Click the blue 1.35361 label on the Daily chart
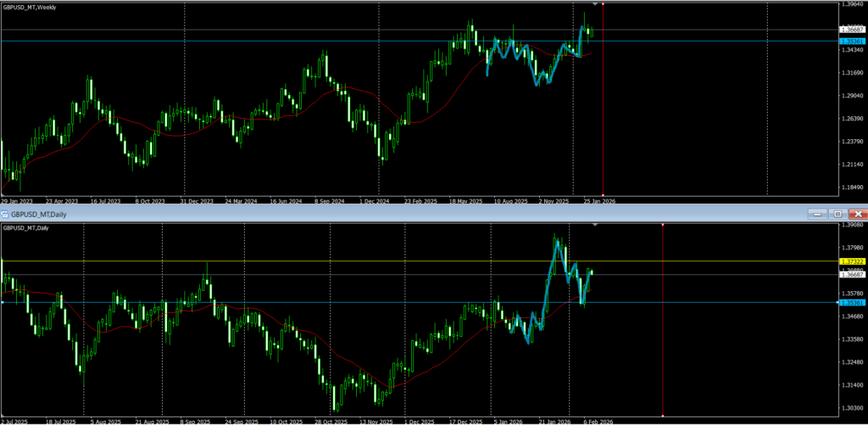This screenshot has width=868, height=425. [851, 302]
